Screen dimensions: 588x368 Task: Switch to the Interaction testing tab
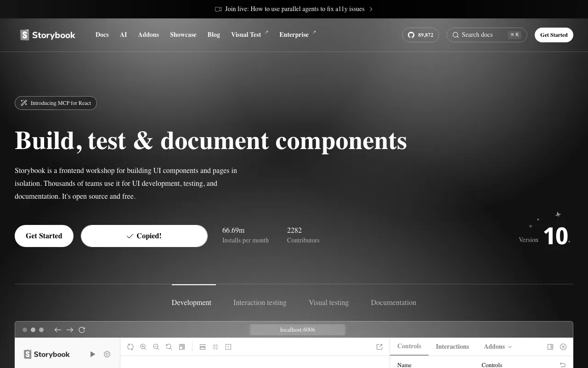pos(260,303)
